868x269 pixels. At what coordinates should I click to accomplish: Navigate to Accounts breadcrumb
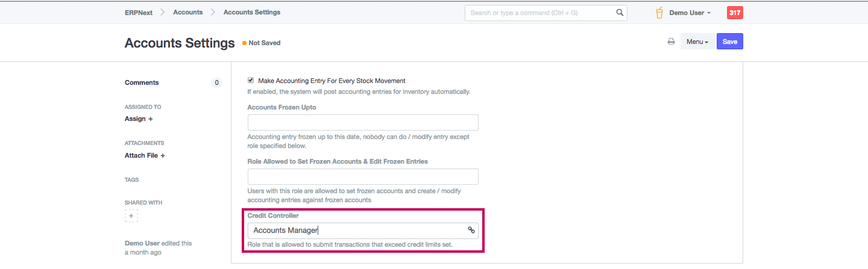[187, 12]
